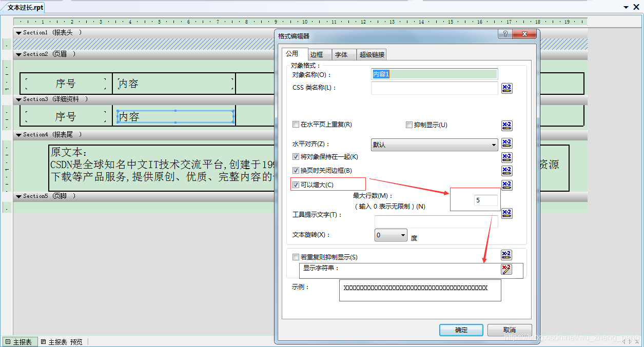Open formula button for horizontal alignment

[x=506, y=143]
